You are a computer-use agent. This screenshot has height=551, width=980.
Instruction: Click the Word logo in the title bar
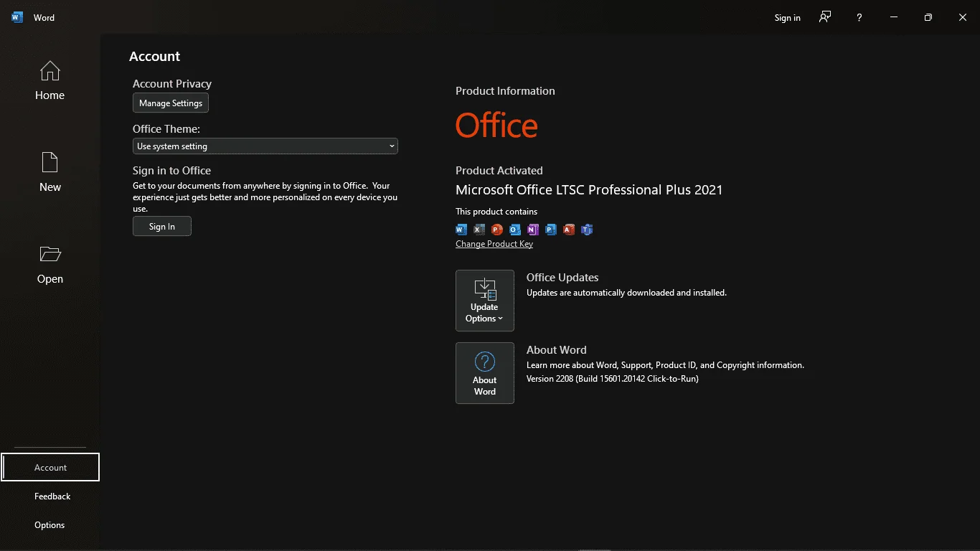[17, 17]
